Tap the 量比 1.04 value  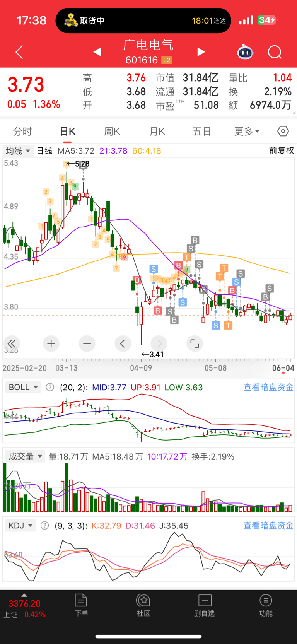coord(282,78)
